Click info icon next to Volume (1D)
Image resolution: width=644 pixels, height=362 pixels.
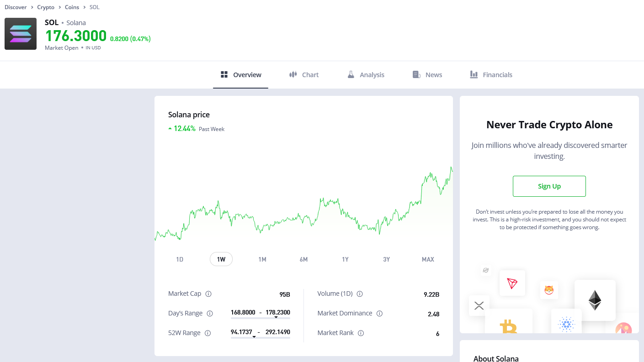click(x=360, y=294)
